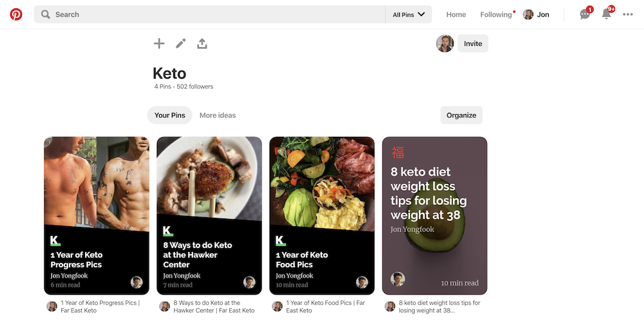
Task: Open Jon's profile in the header
Action: click(x=536, y=14)
